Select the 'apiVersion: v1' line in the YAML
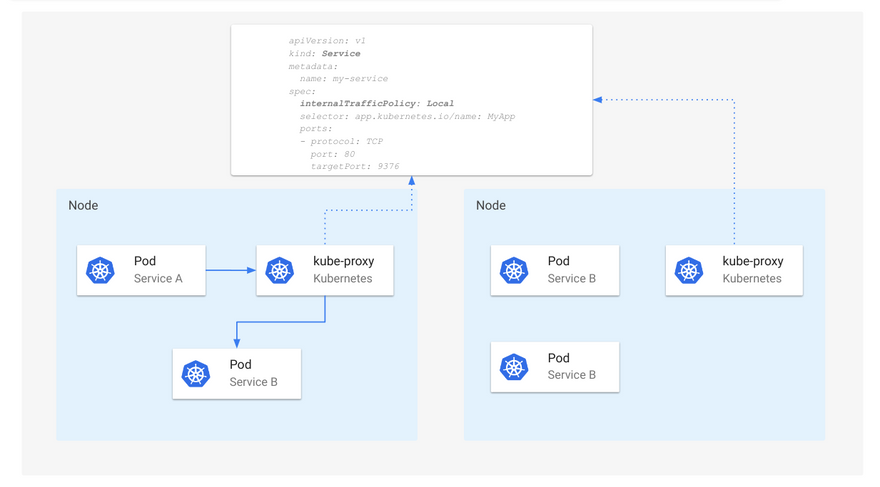The width and height of the screenshot is (880, 487). click(x=327, y=41)
